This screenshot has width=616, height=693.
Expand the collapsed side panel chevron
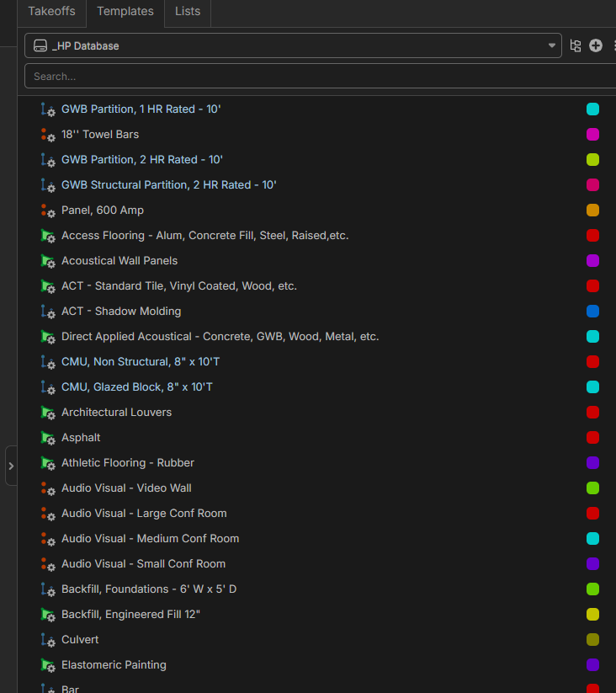(x=11, y=466)
